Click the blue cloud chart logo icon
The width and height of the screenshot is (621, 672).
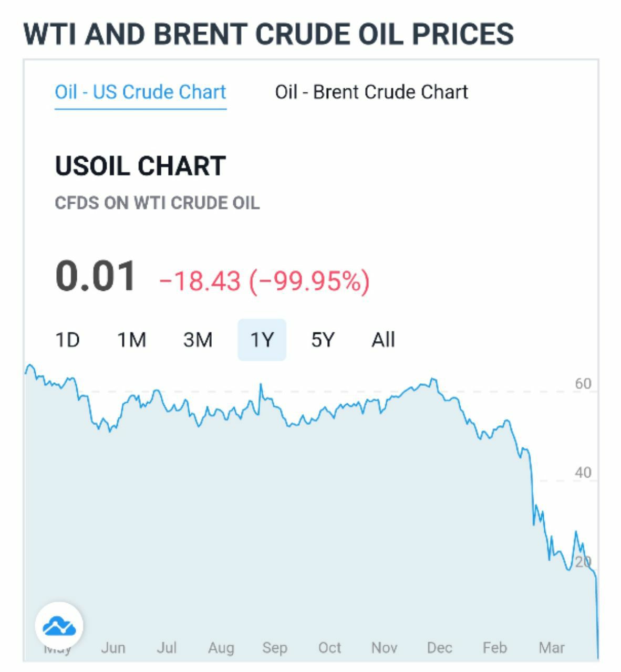point(59,626)
